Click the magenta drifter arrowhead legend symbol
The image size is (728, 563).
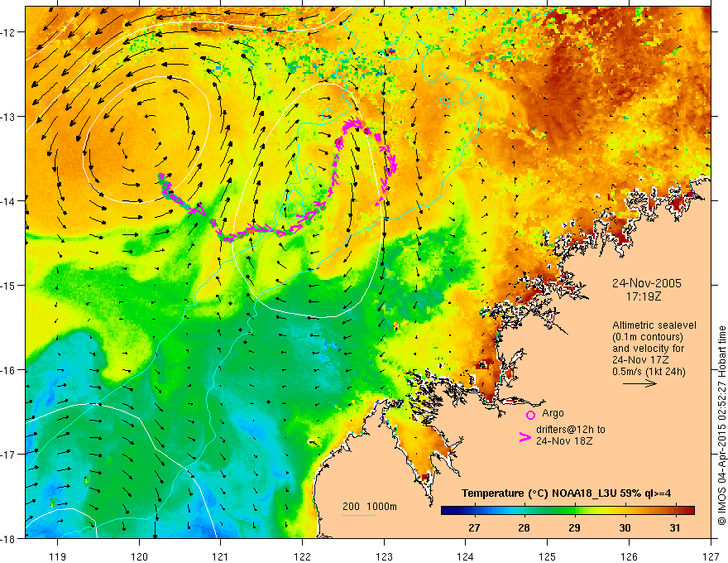(x=525, y=437)
